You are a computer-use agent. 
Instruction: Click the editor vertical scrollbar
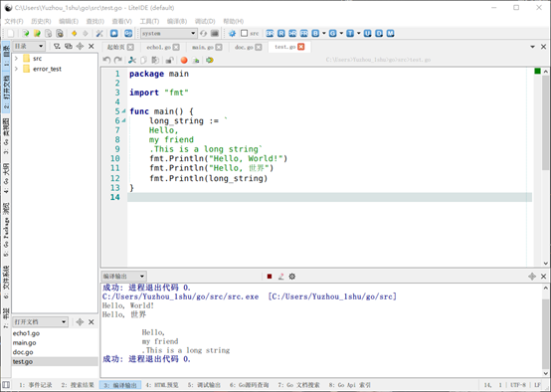(545, 166)
